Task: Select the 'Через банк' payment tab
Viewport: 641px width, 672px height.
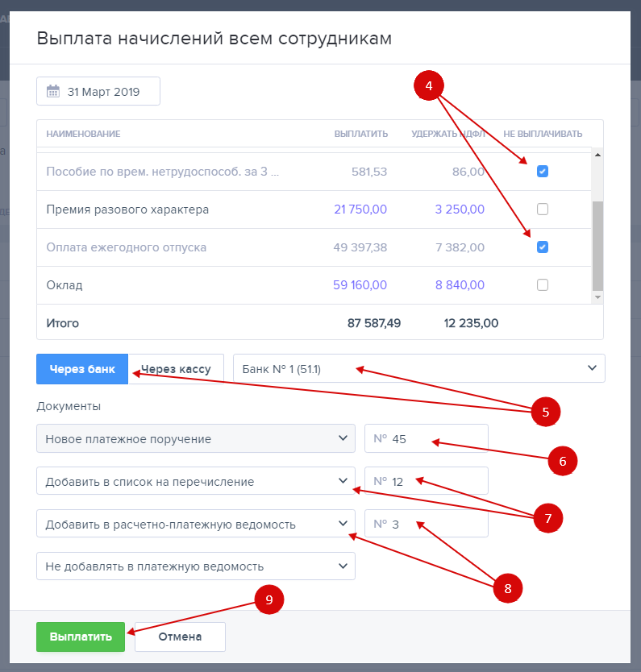Action: click(82, 369)
